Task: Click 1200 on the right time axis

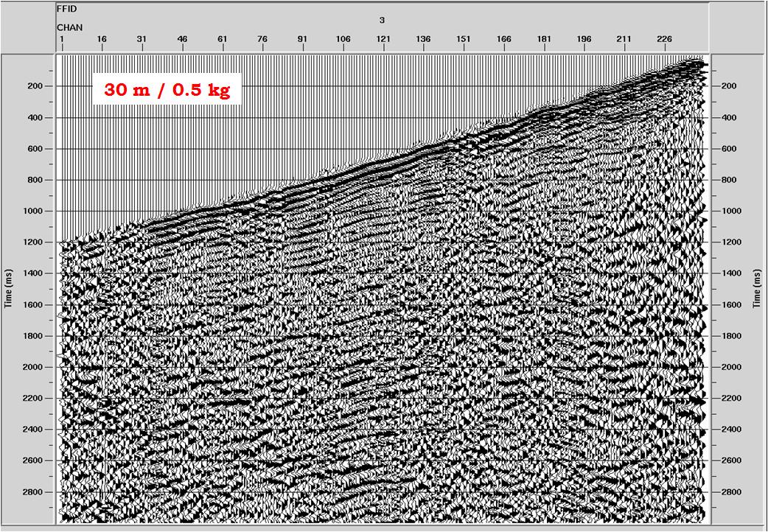Action: click(x=730, y=242)
